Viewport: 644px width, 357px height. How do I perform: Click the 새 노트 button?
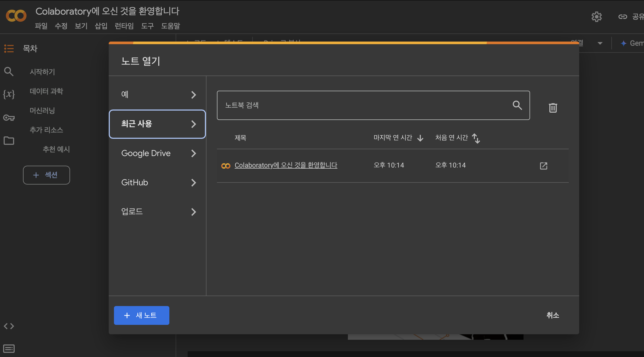[141, 315]
